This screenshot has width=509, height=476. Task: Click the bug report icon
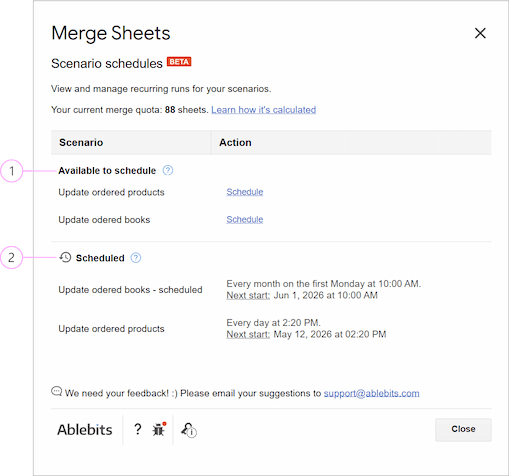159,429
